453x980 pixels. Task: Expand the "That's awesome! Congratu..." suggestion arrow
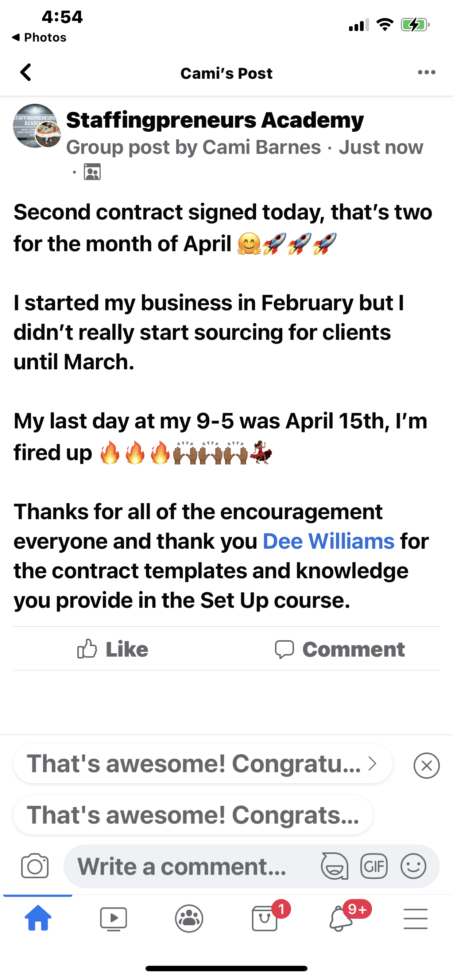click(372, 763)
